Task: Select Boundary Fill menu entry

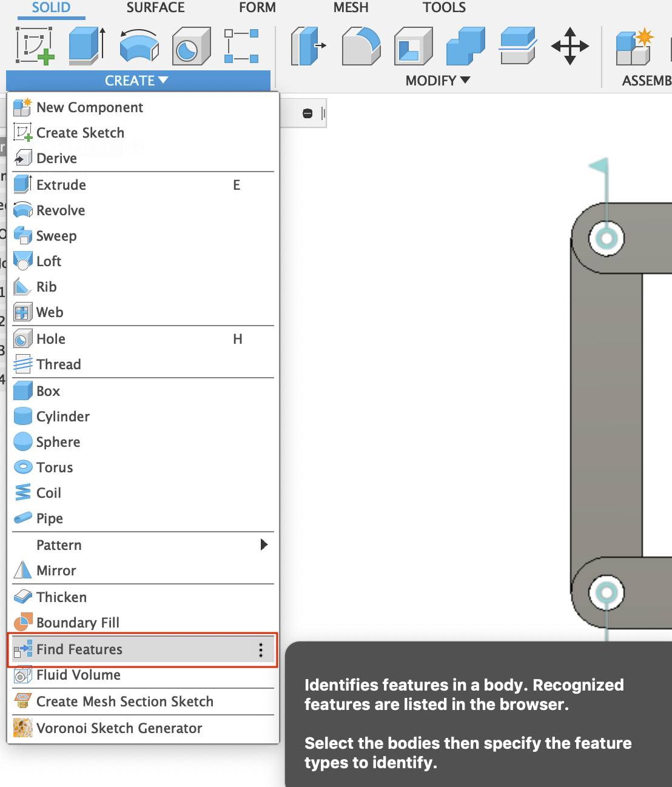Action: (x=143, y=623)
